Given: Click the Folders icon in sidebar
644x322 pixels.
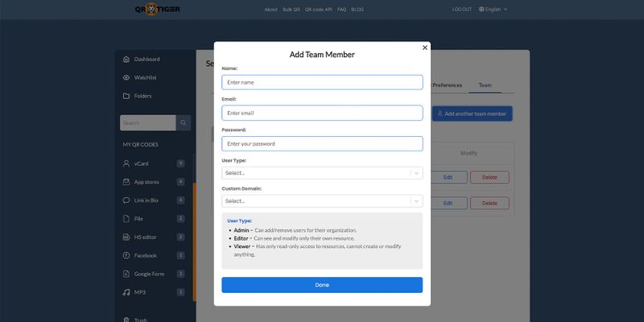Looking at the screenshot, I should point(126,96).
